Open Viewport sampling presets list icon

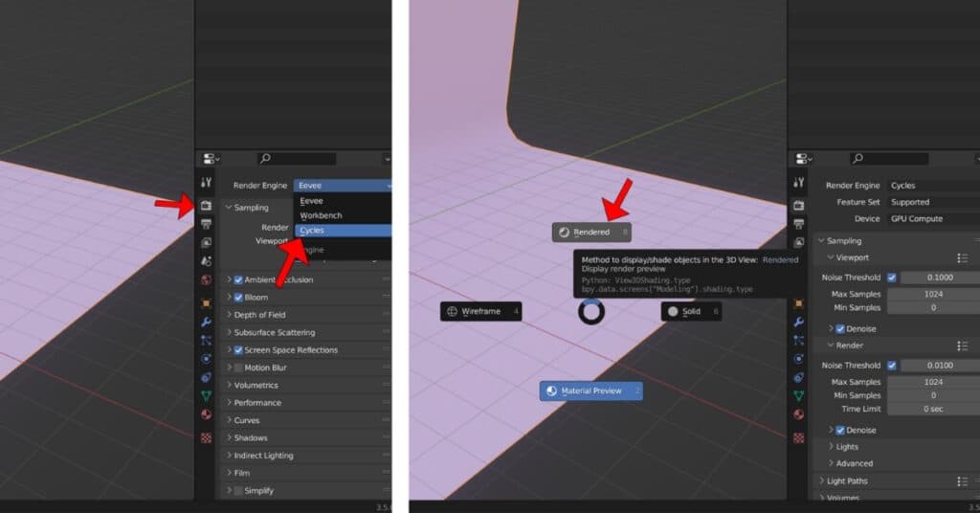pyautogui.click(x=962, y=258)
